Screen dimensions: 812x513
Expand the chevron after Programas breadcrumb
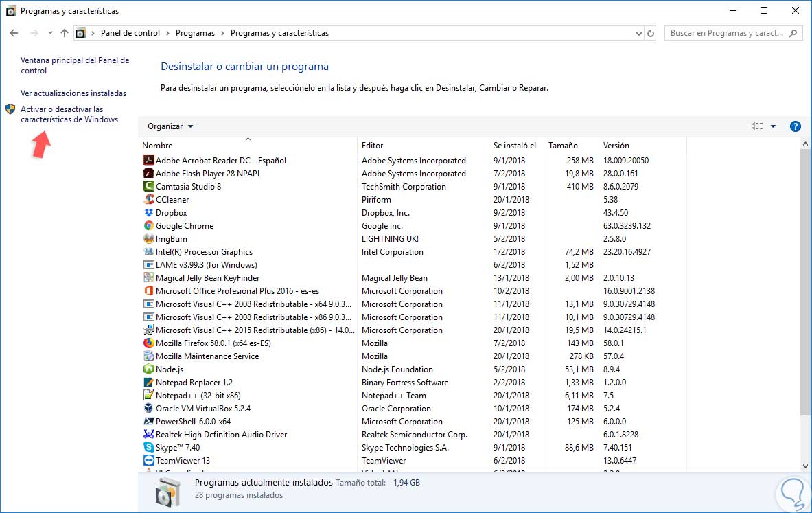[222, 33]
